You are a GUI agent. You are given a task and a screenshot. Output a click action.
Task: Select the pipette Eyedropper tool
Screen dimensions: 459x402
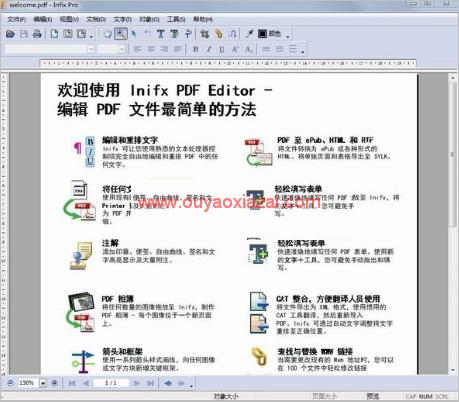click(249, 34)
